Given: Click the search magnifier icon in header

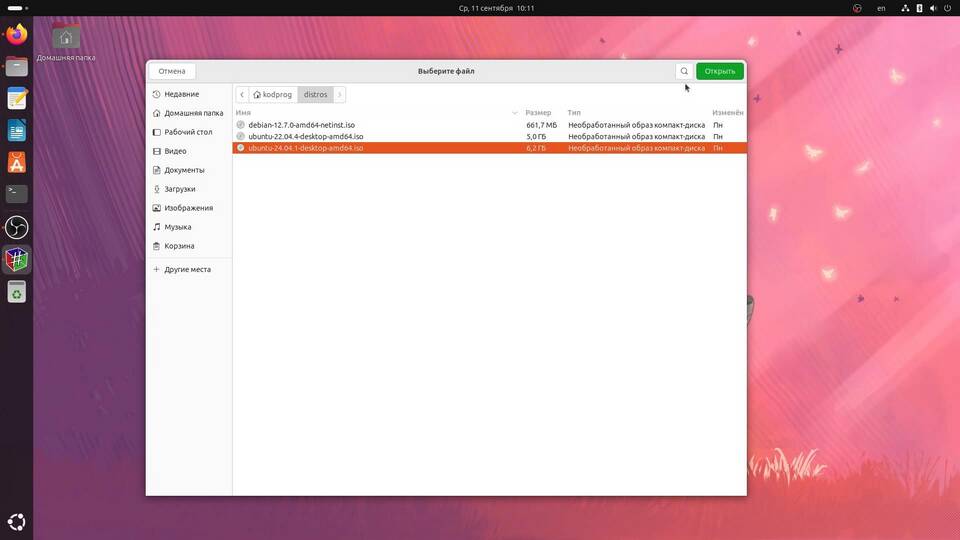Looking at the screenshot, I should click(684, 71).
